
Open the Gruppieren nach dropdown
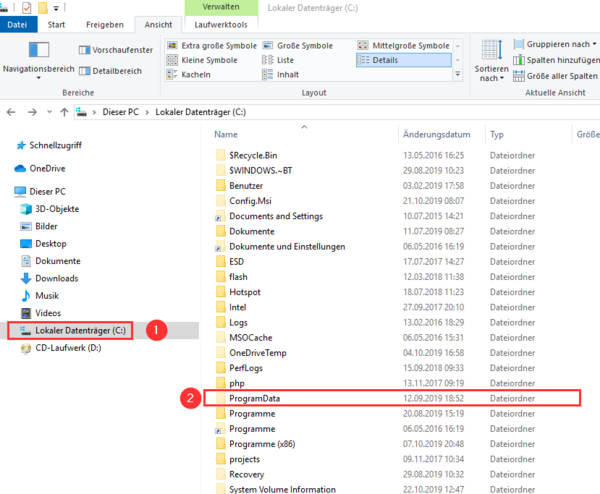click(555, 44)
